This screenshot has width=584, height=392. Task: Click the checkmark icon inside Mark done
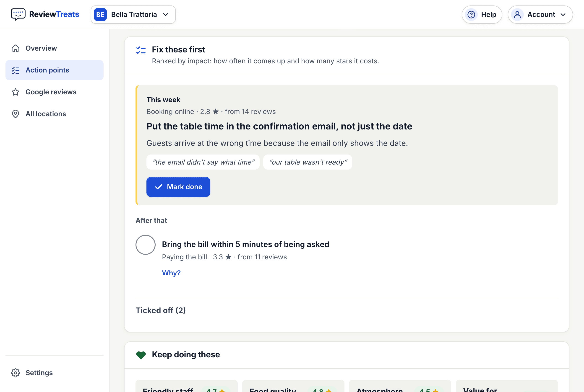[159, 187]
